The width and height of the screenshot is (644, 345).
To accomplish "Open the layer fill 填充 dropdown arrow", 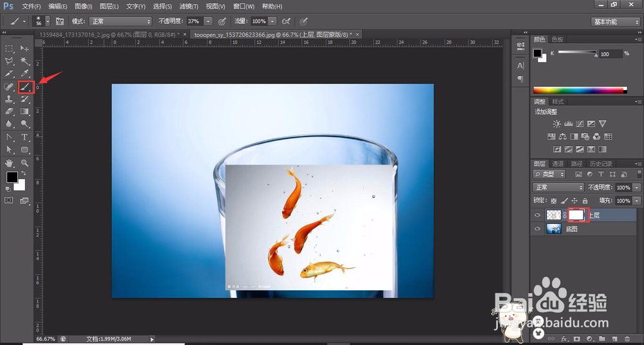I will click(637, 201).
